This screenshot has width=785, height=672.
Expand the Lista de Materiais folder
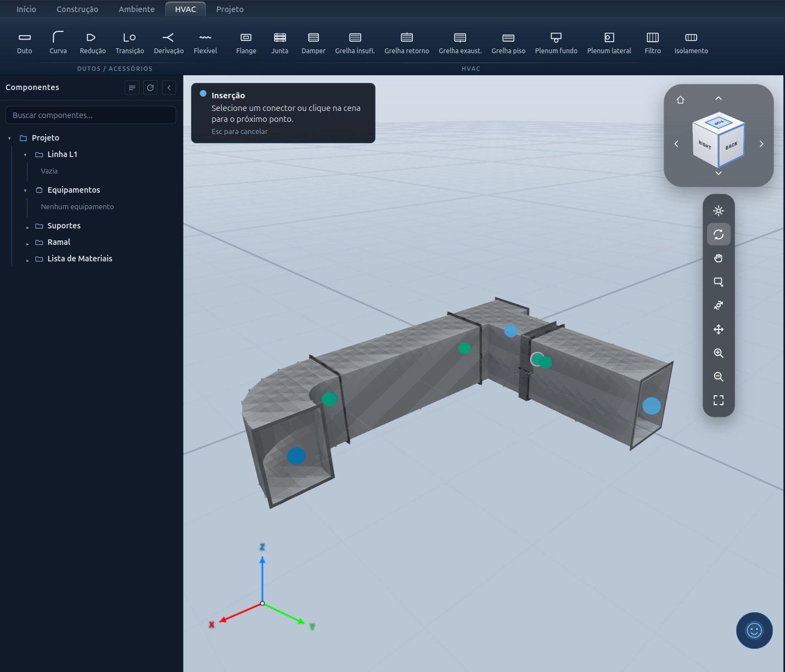tap(27, 260)
